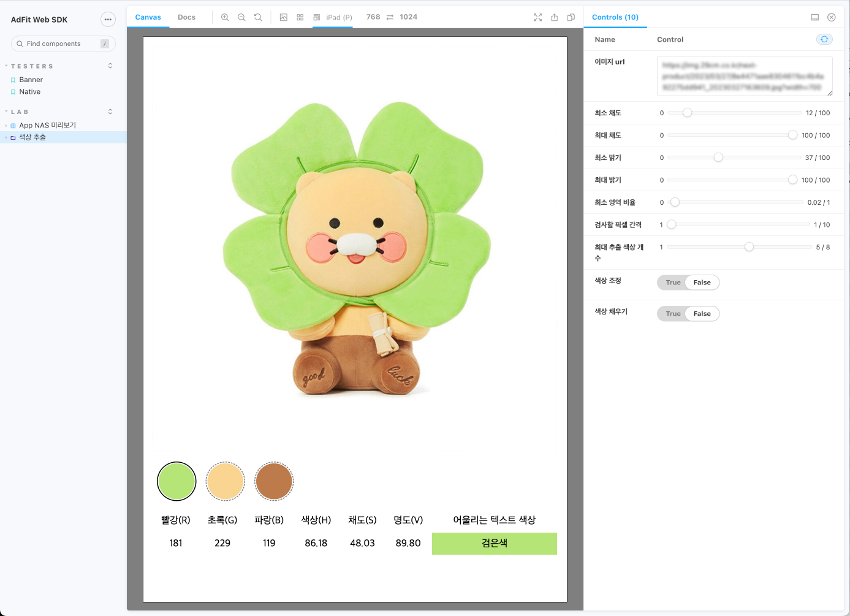The image size is (850, 616).
Task: Open the background color picker icon
Action: click(x=284, y=17)
